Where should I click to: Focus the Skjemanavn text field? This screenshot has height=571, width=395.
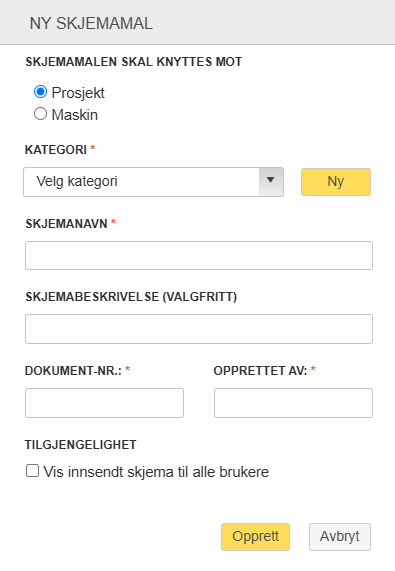(199, 255)
